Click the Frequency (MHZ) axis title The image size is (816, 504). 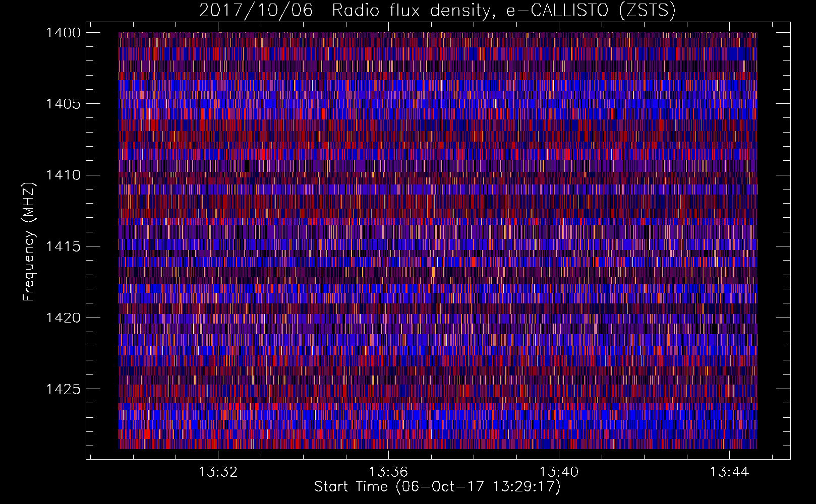(29, 242)
